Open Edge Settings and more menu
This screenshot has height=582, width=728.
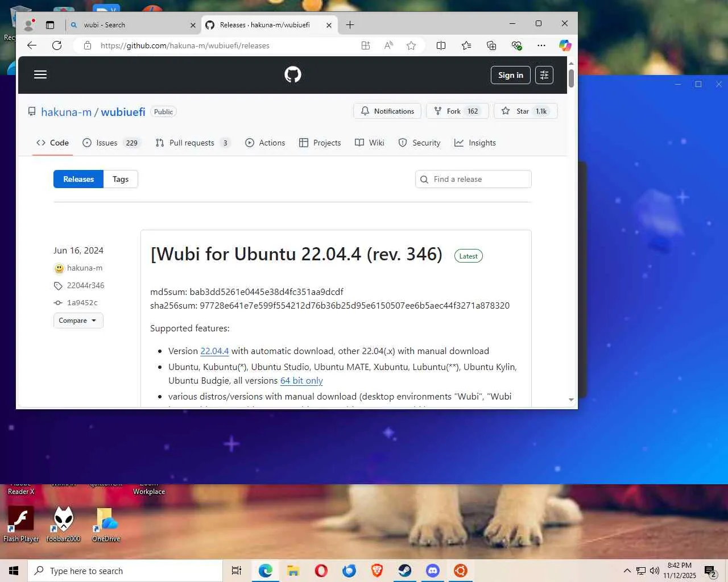point(541,45)
